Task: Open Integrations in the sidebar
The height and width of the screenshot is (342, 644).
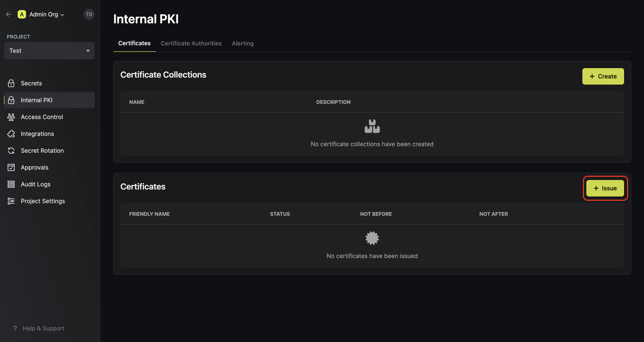Action: [x=49, y=134]
